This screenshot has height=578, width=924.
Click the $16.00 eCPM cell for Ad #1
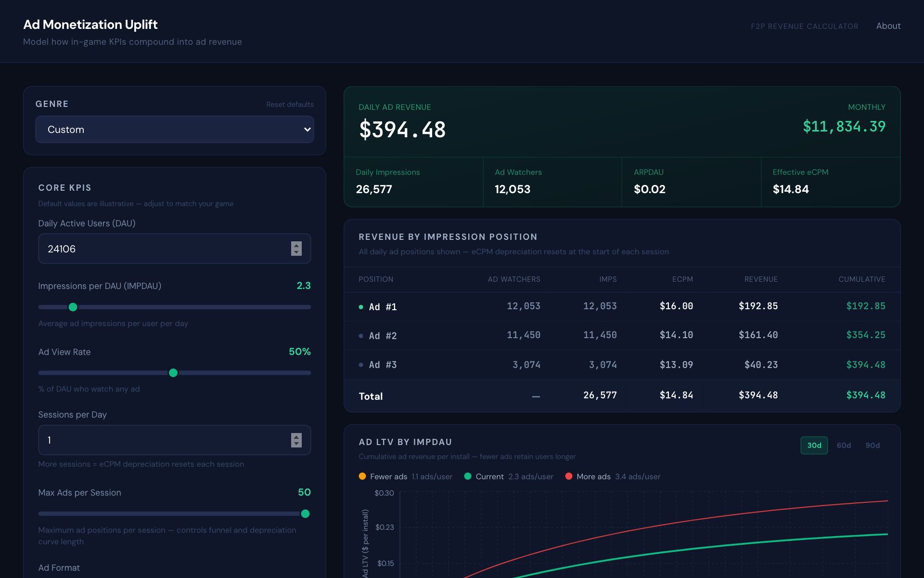pyautogui.click(x=676, y=306)
